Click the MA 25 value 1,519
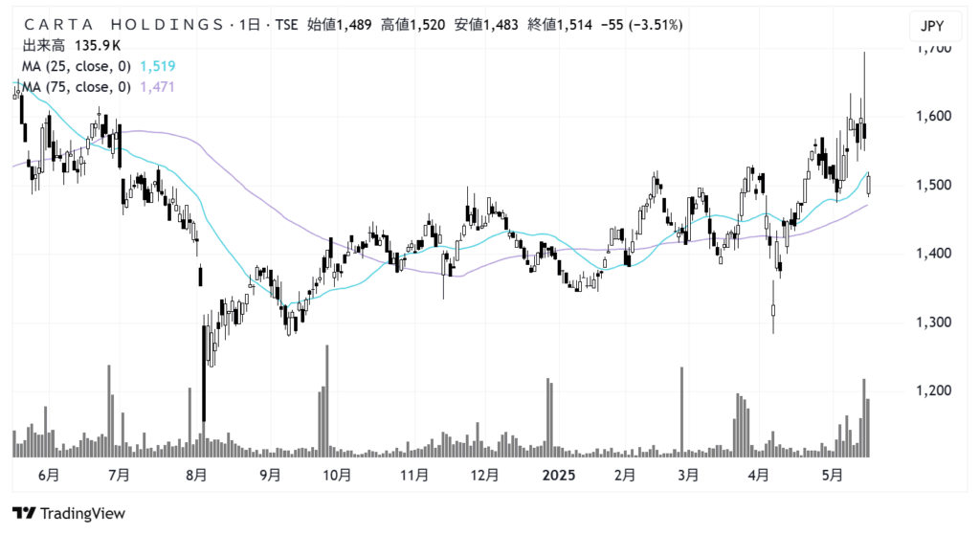Viewport: 980px width, 534px height. click(158, 66)
